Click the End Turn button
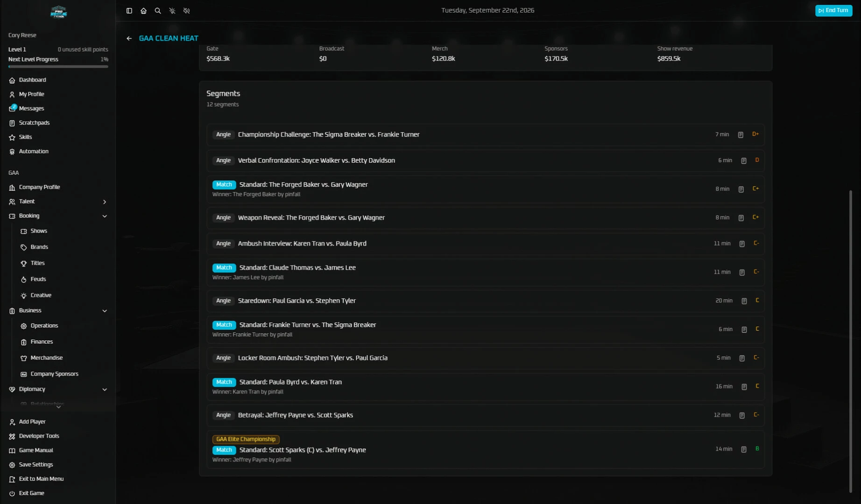861x504 pixels. coord(833,10)
